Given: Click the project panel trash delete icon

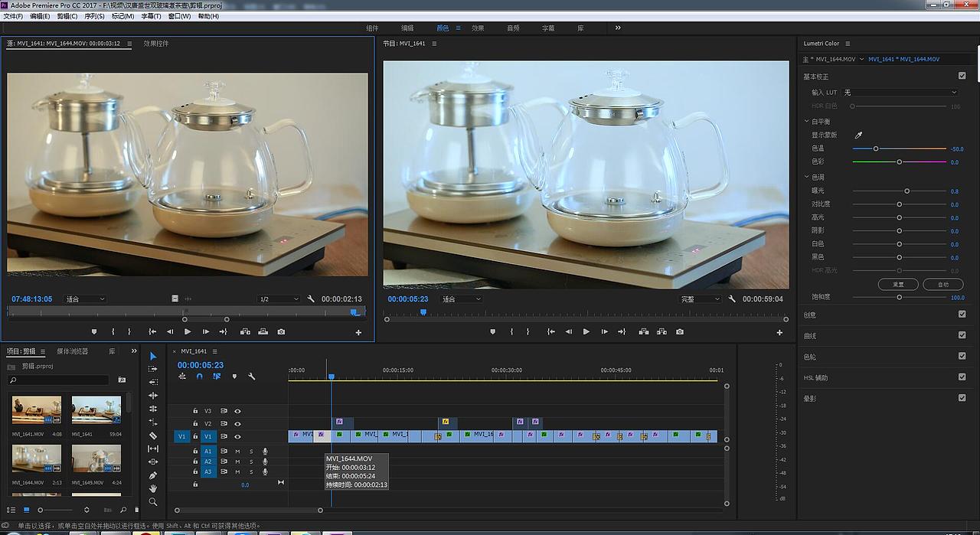Looking at the screenshot, I should (x=137, y=510).
